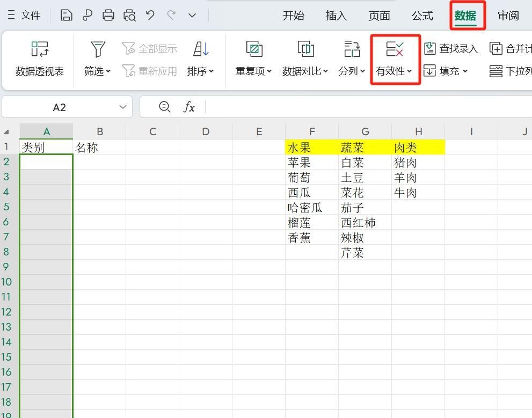Click the cell containing 苹果

312,162
